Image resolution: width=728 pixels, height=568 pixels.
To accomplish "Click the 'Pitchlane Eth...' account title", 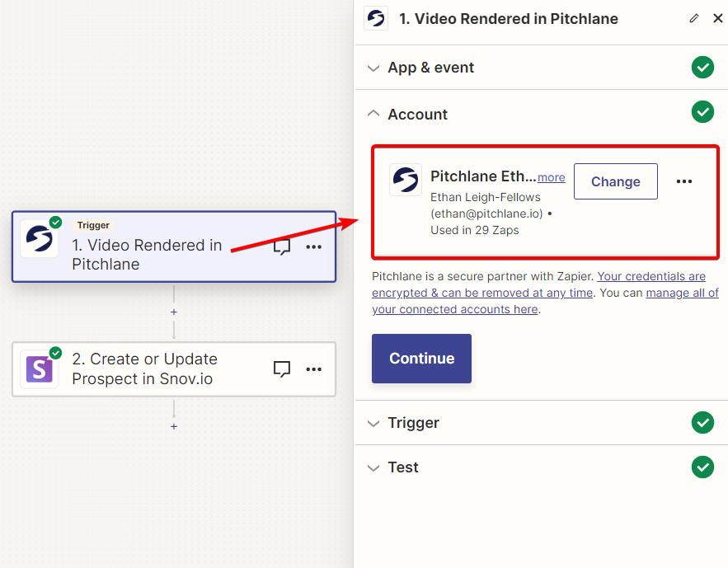I will pos(483,176).
